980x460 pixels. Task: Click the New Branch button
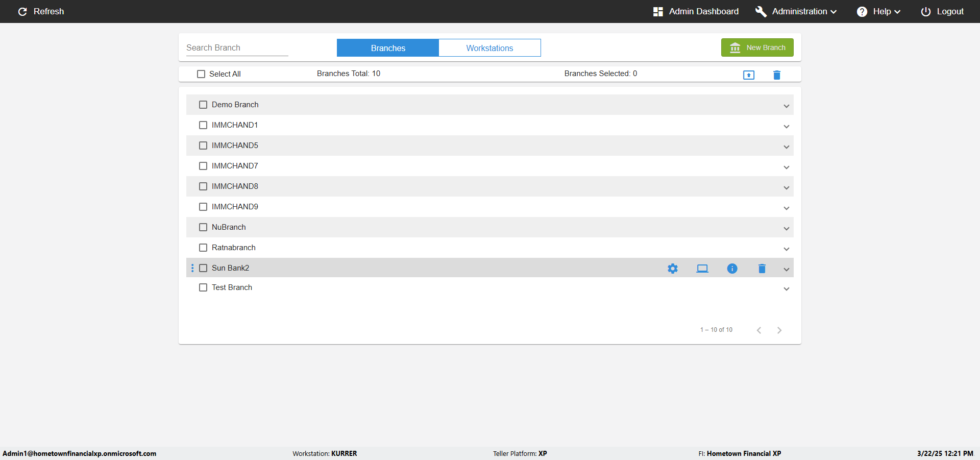757,47
